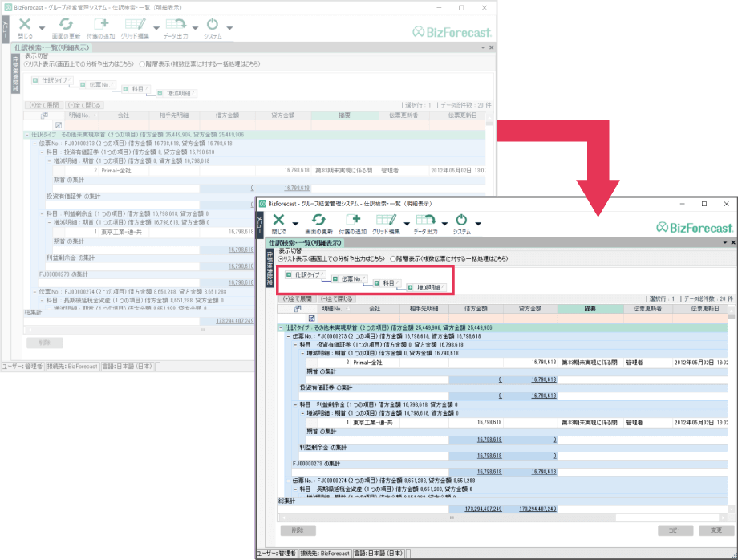Click 付箋の追加 icon in front window
This screenshot has width=738, height=560.
[x=352, y=220]
